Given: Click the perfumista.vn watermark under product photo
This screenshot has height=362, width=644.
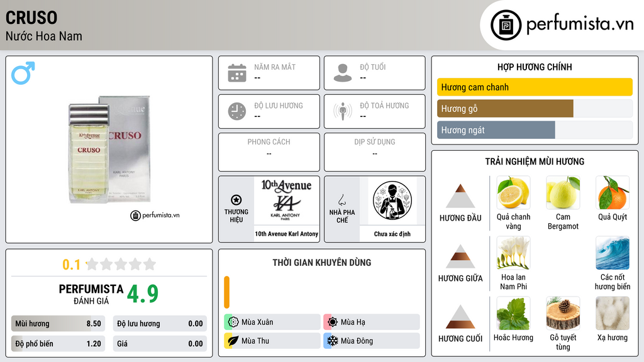Looking at the screenshot, I should pyautogui.click(x=155, y=215).
